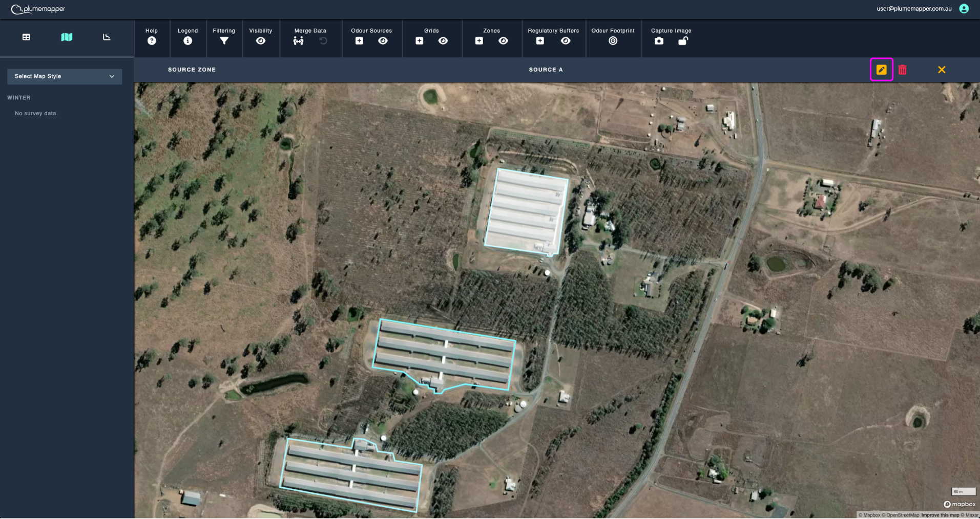The height and width of the screenshot is (519, 980).
Task: Open the Help question mark icon
Action: click(152, 41)
